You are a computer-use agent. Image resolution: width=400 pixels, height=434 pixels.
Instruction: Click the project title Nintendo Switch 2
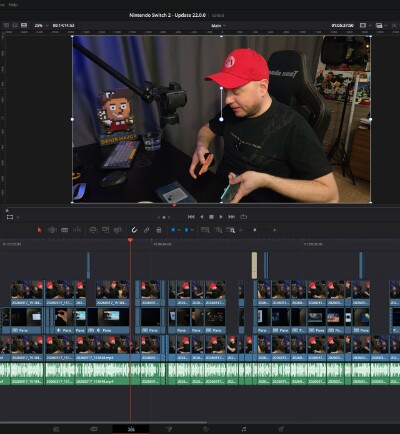click(167, 15)
